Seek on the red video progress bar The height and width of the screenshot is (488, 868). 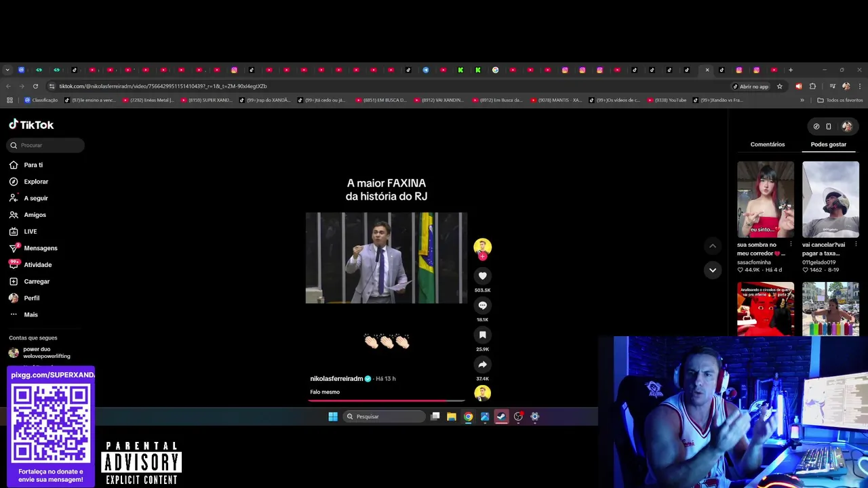coord(387,401)
